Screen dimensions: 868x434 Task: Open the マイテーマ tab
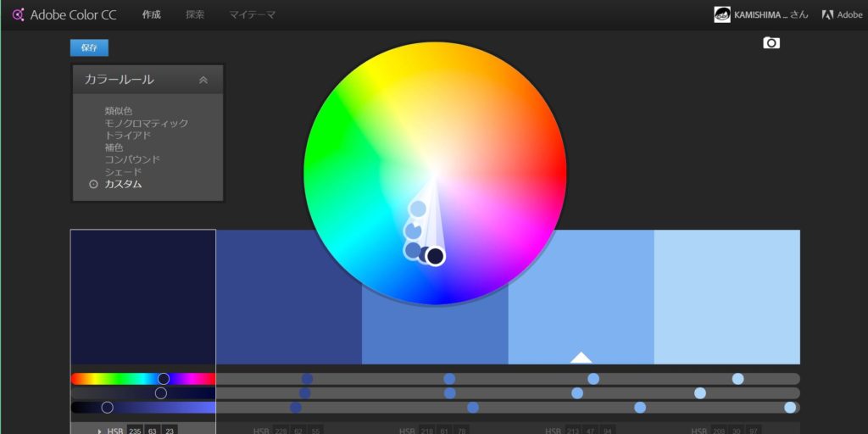click(252, 14)
